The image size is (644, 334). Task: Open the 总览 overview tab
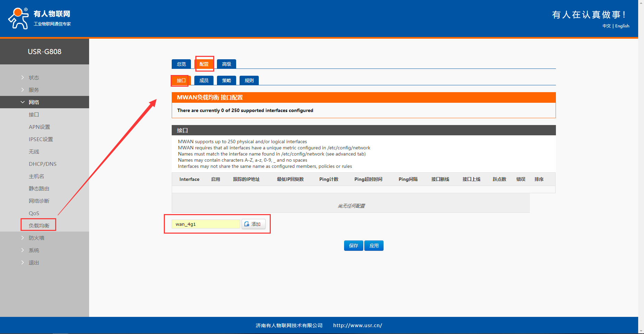click(x=181, y=64)
